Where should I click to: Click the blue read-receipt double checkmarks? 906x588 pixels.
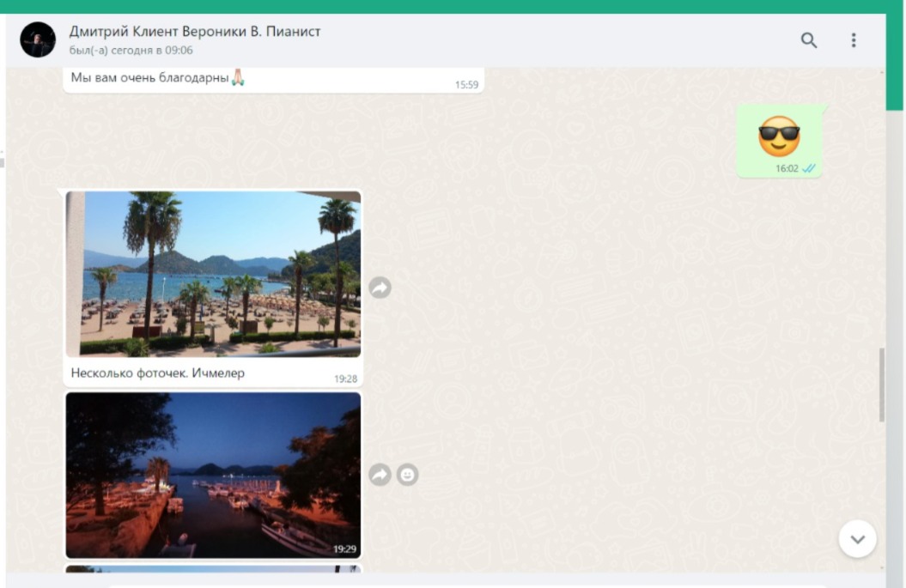pyautogui.click(x=809, y=168)
